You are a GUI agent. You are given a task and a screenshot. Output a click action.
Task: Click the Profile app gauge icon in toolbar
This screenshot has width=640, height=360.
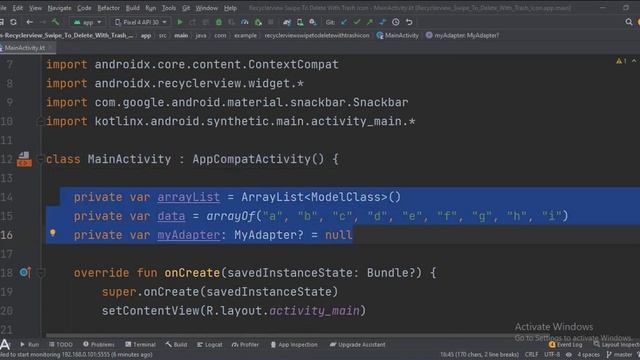pyautogui.click(x=245, y=22)
